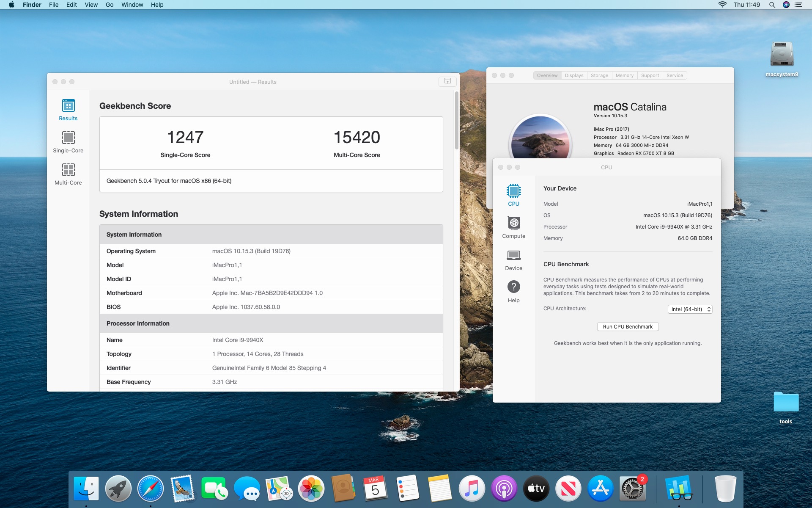Expand the CPU Architecture dropdown
Viewport: 812px width, 508px height.
pyautogui.click(x=690, y=309)
